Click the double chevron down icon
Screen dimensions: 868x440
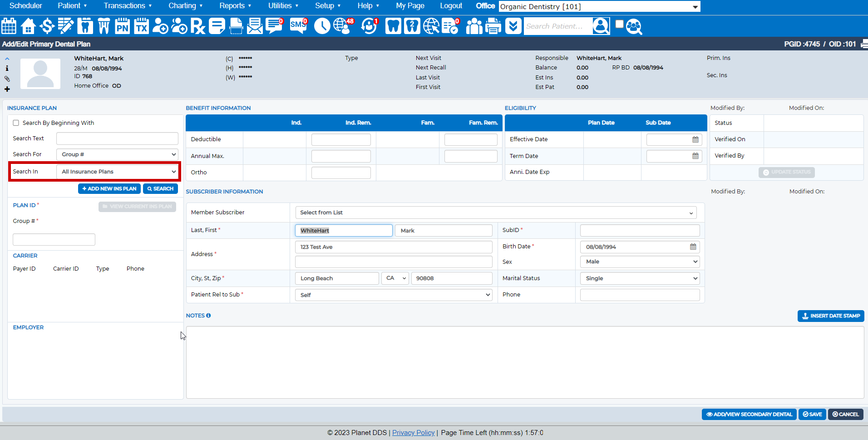pyautogui.click(x=513, y=26)
